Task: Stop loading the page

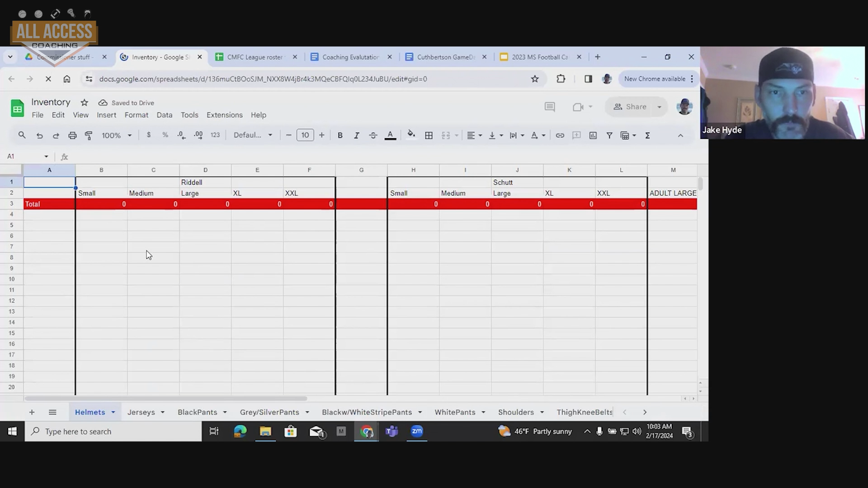Action: tap(48, 79)
